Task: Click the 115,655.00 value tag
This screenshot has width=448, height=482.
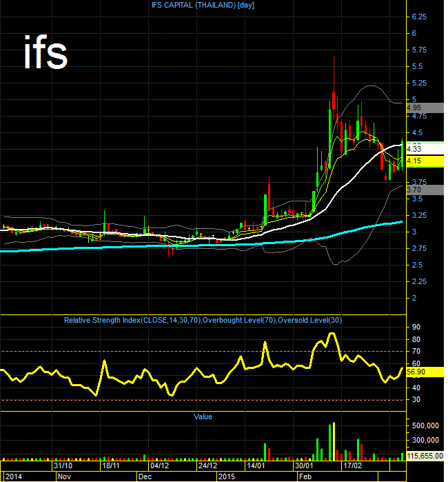Action: point(425,456)
